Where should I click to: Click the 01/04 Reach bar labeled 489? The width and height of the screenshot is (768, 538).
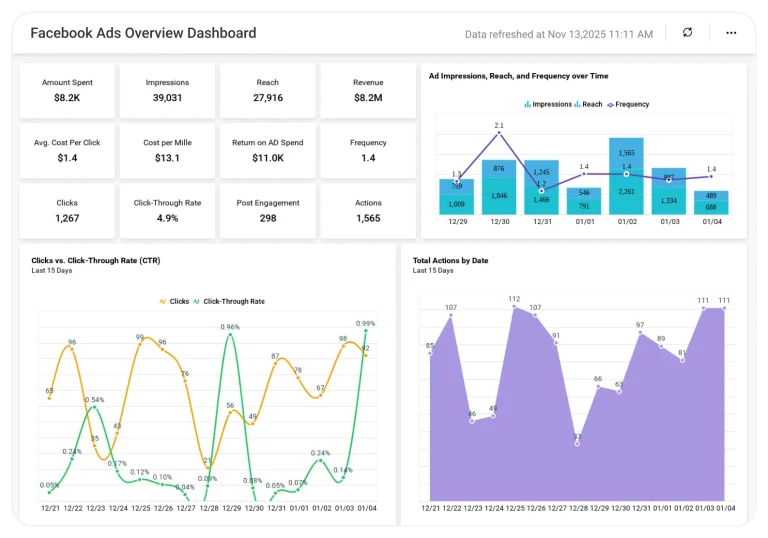[x=711, y=196]
